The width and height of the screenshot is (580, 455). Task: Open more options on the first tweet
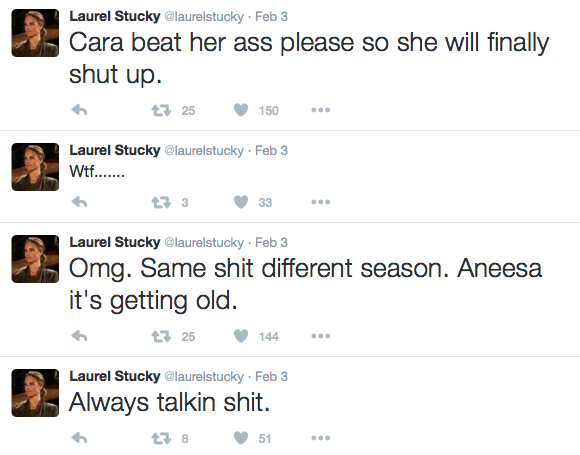[x=321, y=110]
